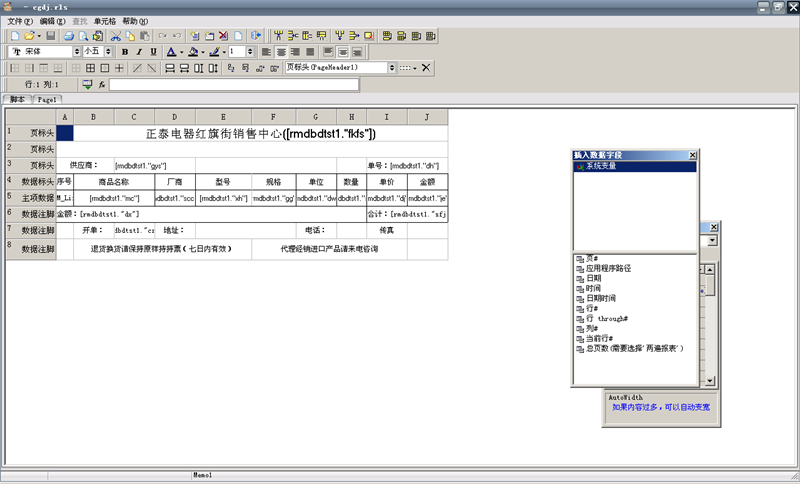Image resolution: width=800 pixels, height=484 pixels.
Task: Select the 当前行# variable
Action: coord(599,339)
